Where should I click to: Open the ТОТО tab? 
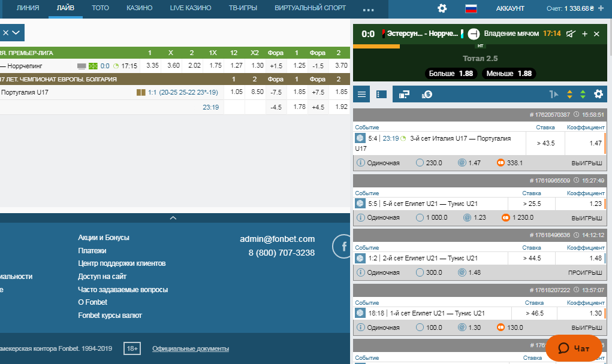click(100, 8)
